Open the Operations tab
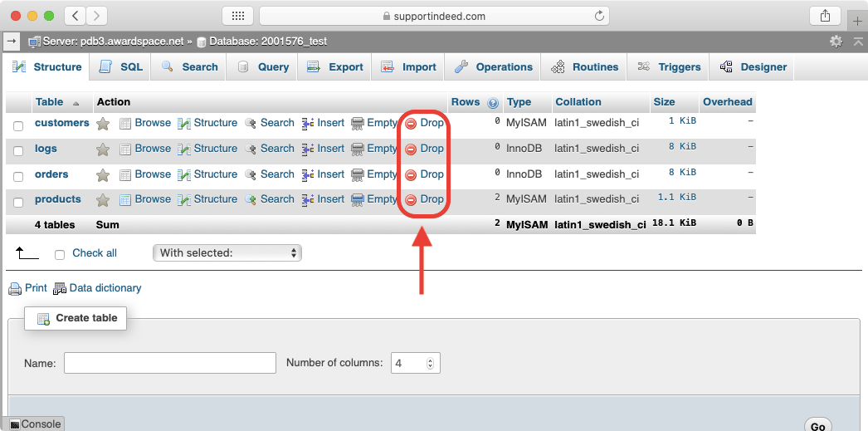 (x=494, y=67)
